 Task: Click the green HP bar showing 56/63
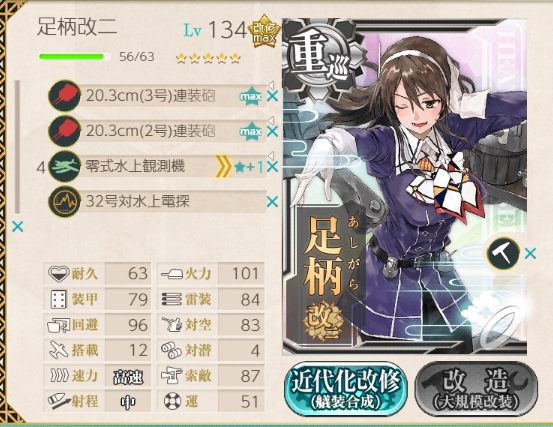click(x=74, y=57)
